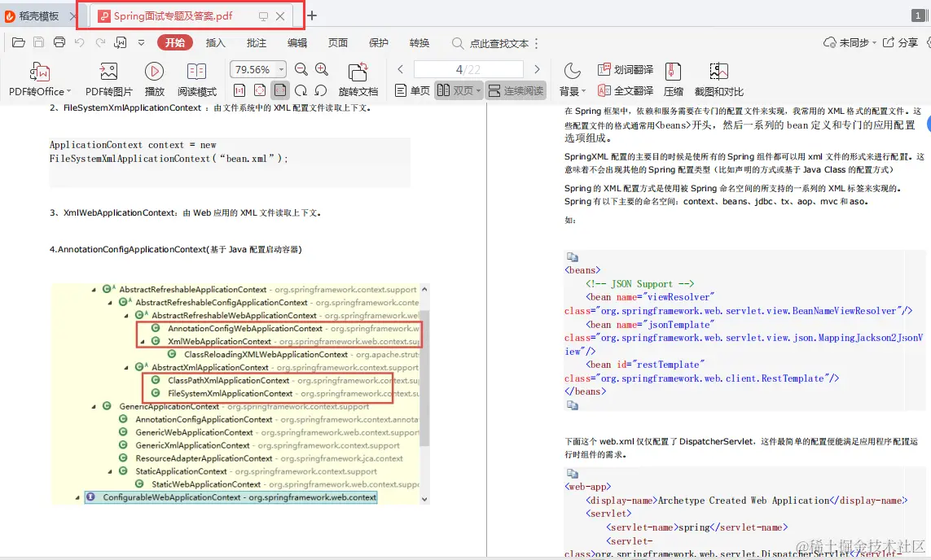
Task: Click the 背景 moon icon
Action: [x=573, y=71]
